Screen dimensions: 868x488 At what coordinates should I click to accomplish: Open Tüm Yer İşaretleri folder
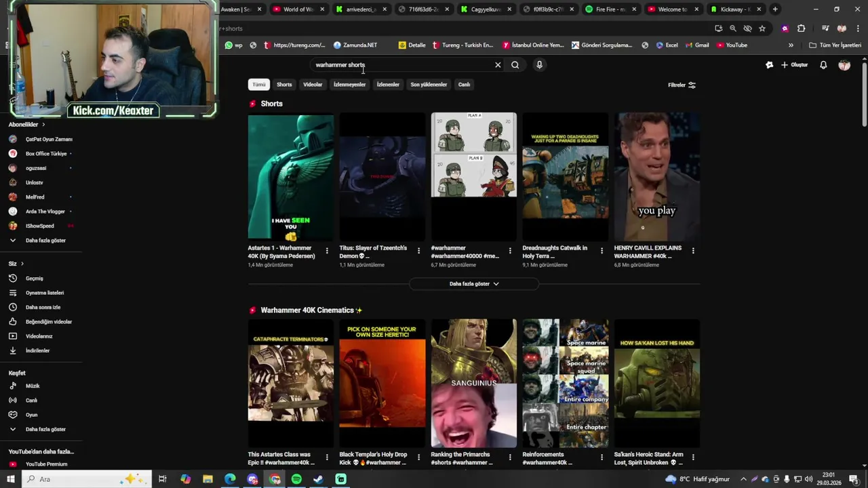click(835, 45)
